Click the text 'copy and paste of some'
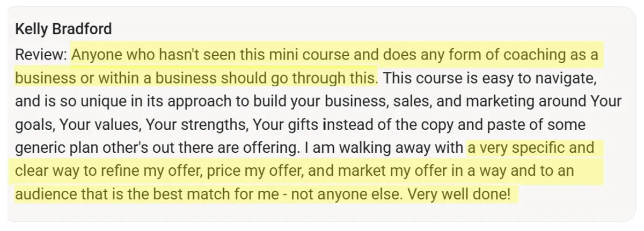The height and width of the screenshot is (231, 644). point(504,125)
